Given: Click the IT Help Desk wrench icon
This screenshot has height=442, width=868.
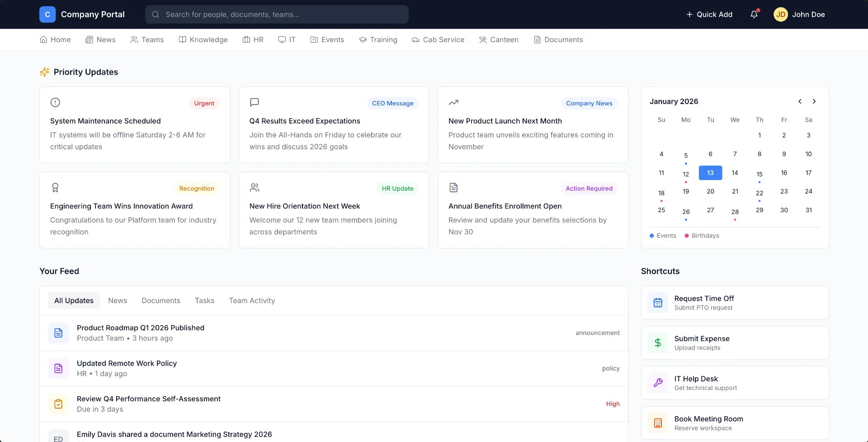Looking at the screenshot, I should pyautogui.click(x=658, y=383).
